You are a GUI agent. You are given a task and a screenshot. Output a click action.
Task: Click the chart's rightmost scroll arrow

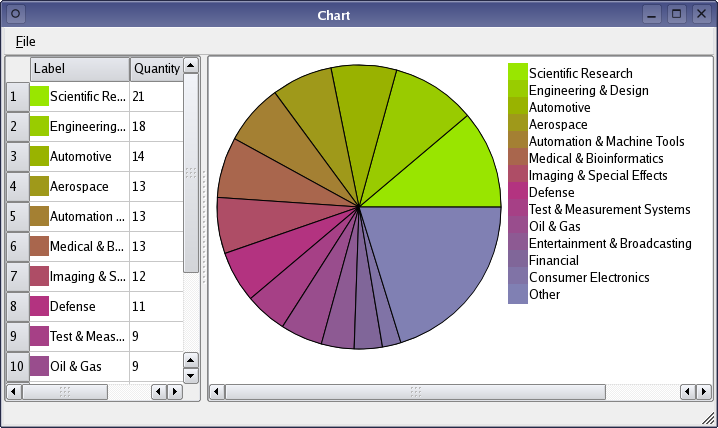tap(704, 391)
